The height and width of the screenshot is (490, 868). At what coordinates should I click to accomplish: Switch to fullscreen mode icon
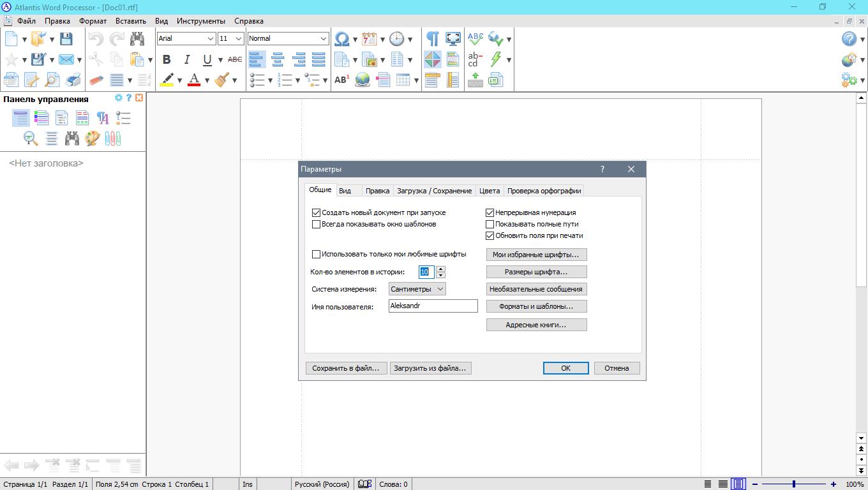[x=453, y=39]
